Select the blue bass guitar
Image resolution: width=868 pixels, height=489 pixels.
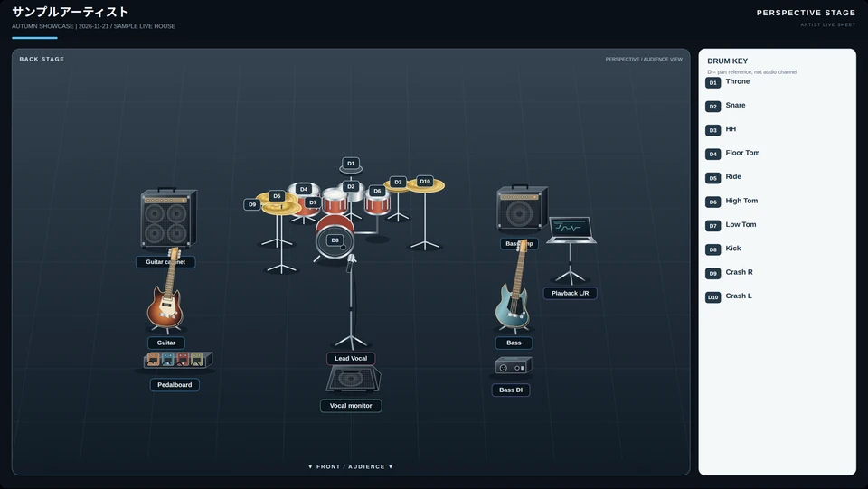(514, 287)
